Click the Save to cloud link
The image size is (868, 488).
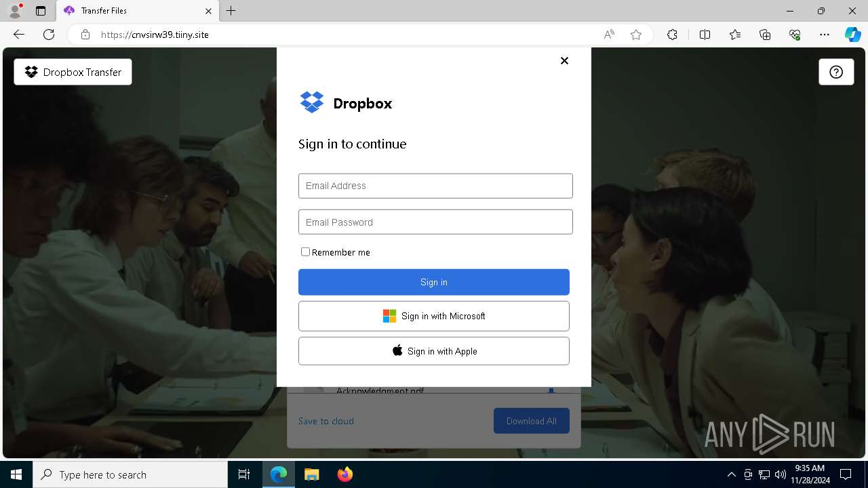(x=326, y=421)
